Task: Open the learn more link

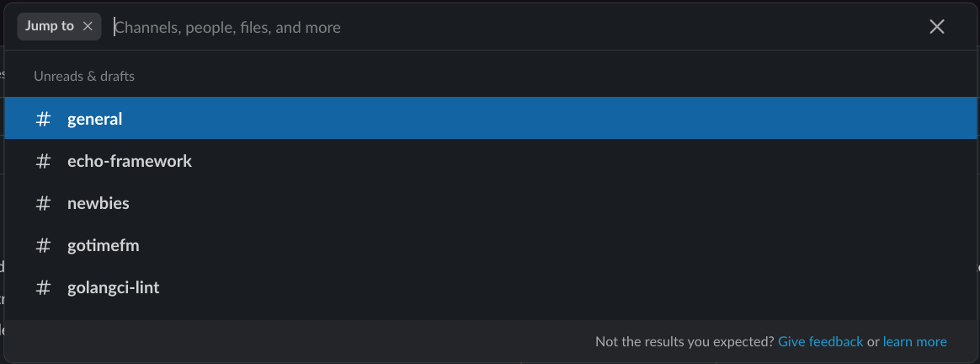Action: tap(914, 341)
